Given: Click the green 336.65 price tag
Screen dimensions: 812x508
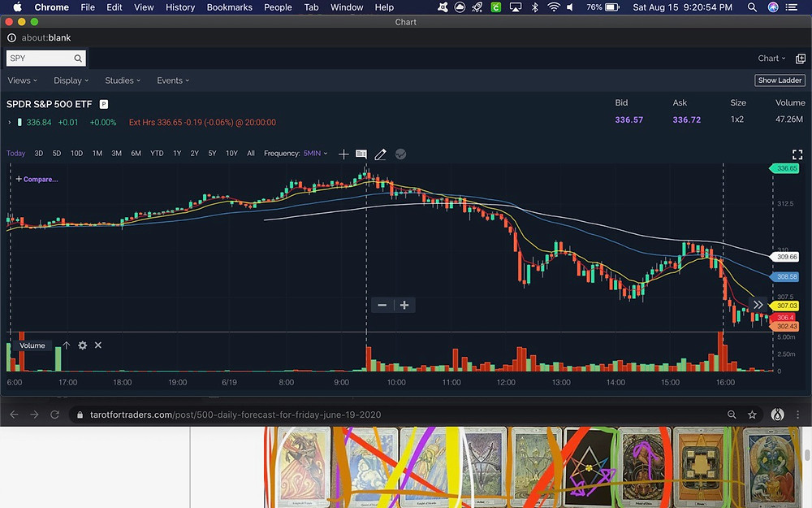Looking at the screenshot, I should [785, 168].
